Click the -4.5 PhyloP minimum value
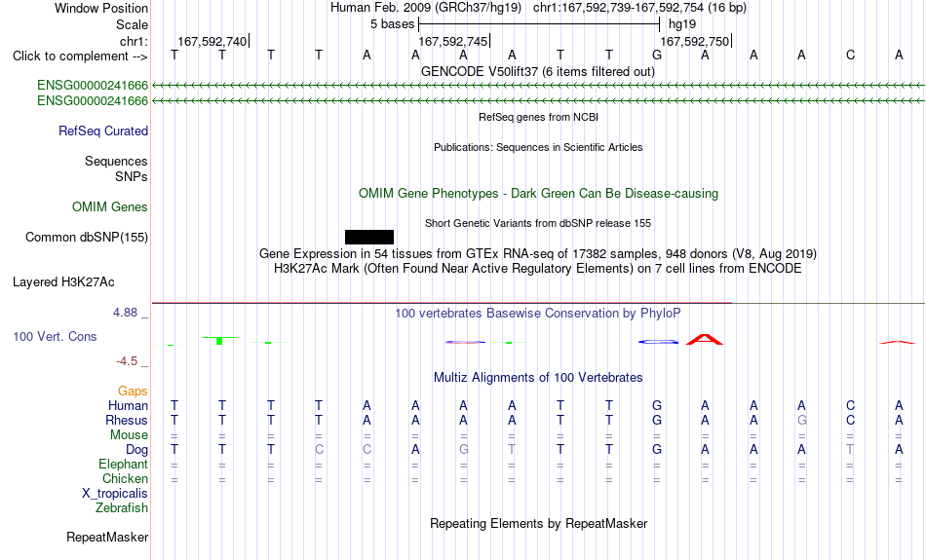Screen dimensions: 926x560 click(x=127, y=361)
